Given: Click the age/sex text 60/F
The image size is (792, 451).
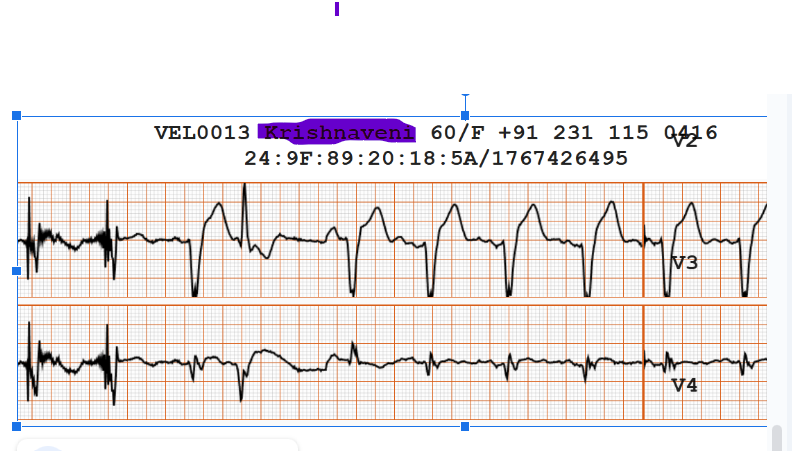Looking at the screenshot, I should pyautogui.click(x=458, y=133).
